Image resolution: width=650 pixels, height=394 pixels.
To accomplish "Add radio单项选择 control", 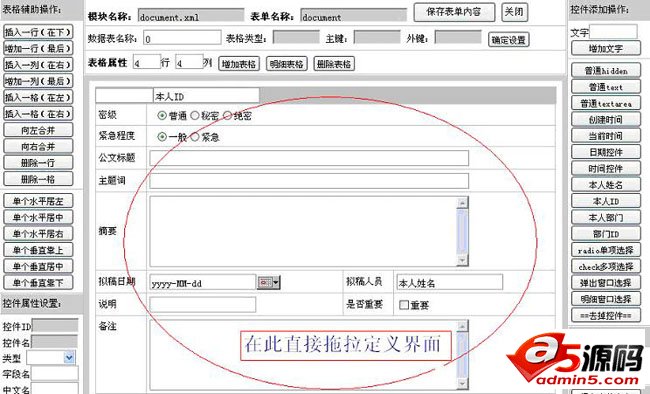I will [606, 250].
